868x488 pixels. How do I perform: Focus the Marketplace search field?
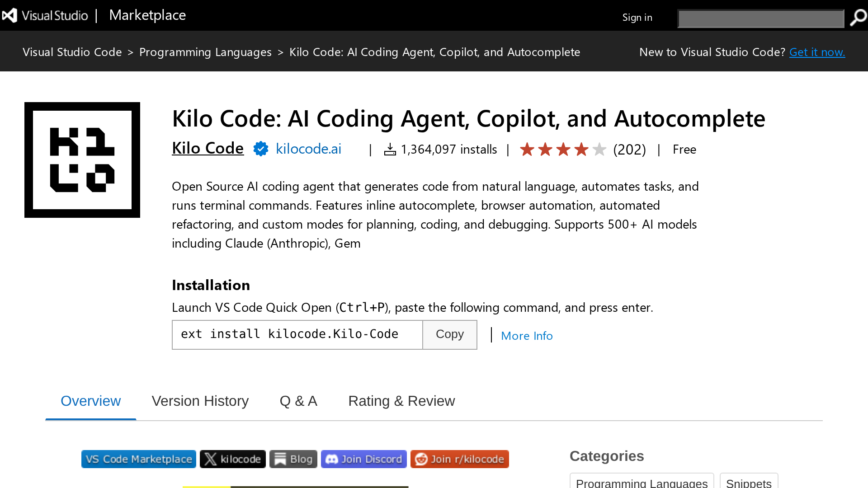(761, 19)
